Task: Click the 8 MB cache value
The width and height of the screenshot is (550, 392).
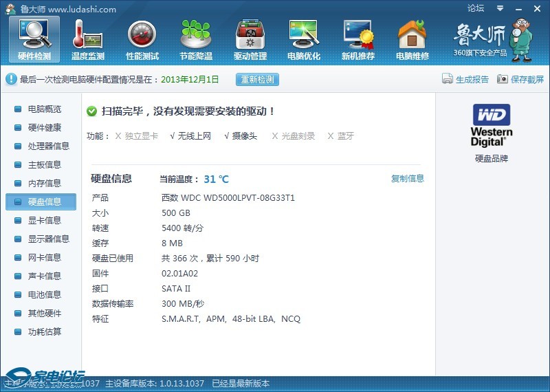Action: (x=172, y=243)
